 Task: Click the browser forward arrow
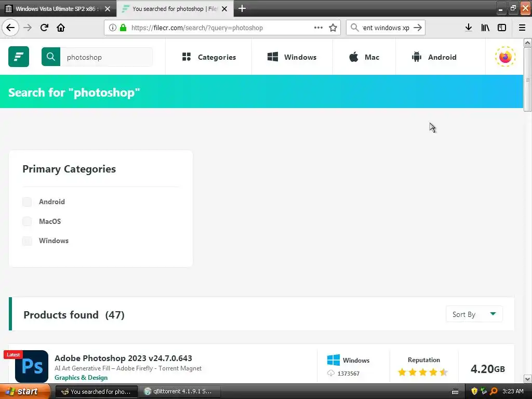[x=28, y=28]
